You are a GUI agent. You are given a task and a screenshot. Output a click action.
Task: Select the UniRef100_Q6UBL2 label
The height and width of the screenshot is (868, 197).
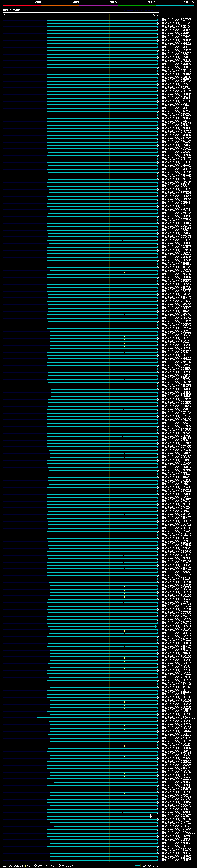coord(176,125)
